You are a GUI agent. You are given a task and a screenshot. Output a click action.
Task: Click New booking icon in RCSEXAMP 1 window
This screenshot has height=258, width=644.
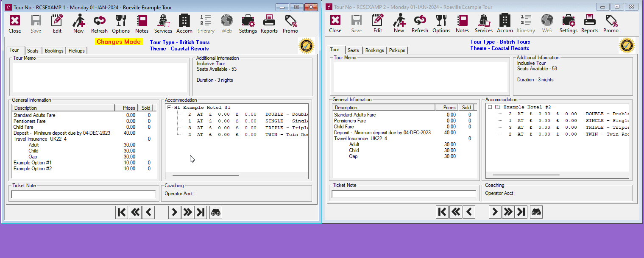[x=78, y=24]
